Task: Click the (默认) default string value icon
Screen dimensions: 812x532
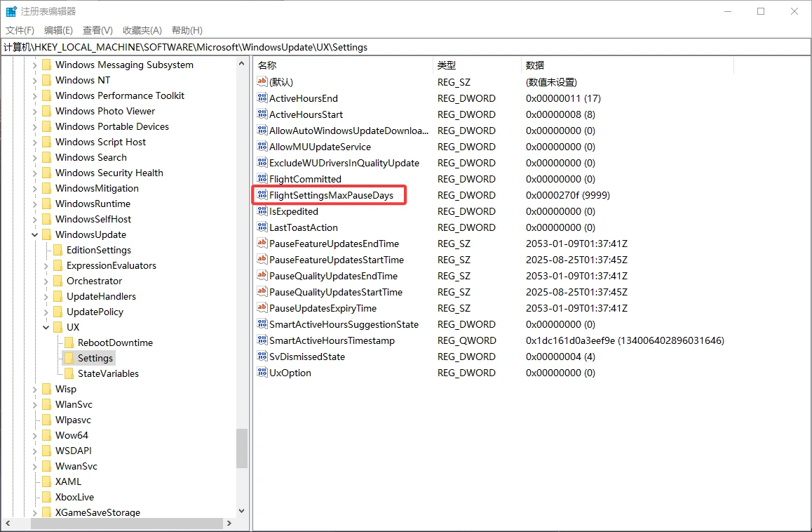Action: (x=262, y=81)
